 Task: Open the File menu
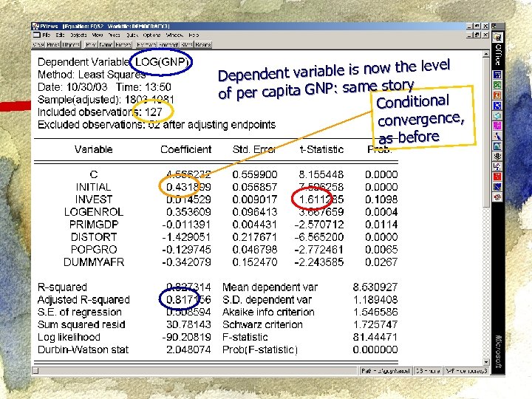point(46,35)
